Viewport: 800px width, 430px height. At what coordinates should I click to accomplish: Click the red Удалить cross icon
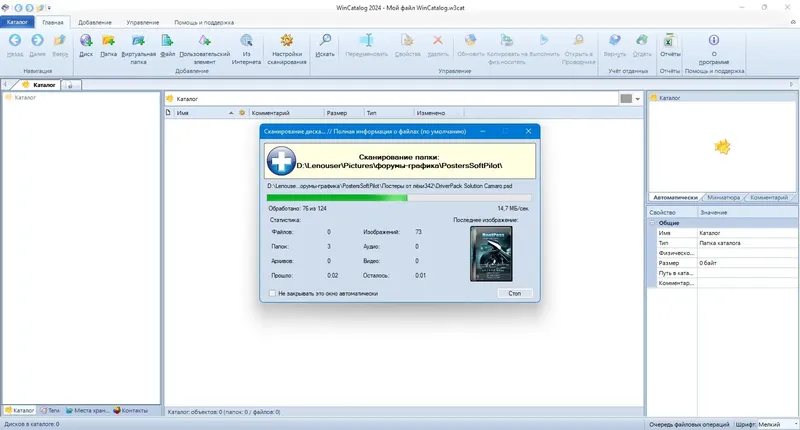click(x=438, y=40)
